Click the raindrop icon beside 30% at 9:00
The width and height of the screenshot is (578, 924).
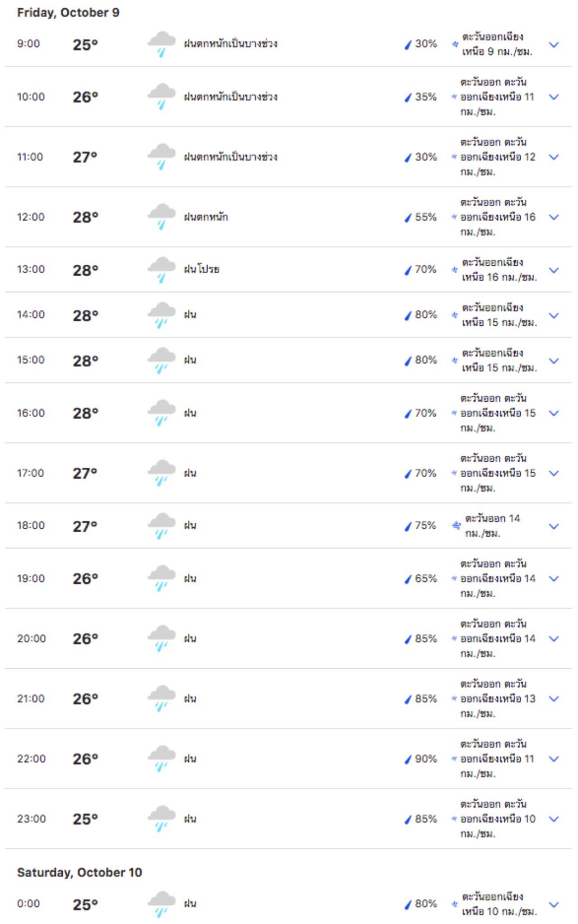click(x=408, y=44)
